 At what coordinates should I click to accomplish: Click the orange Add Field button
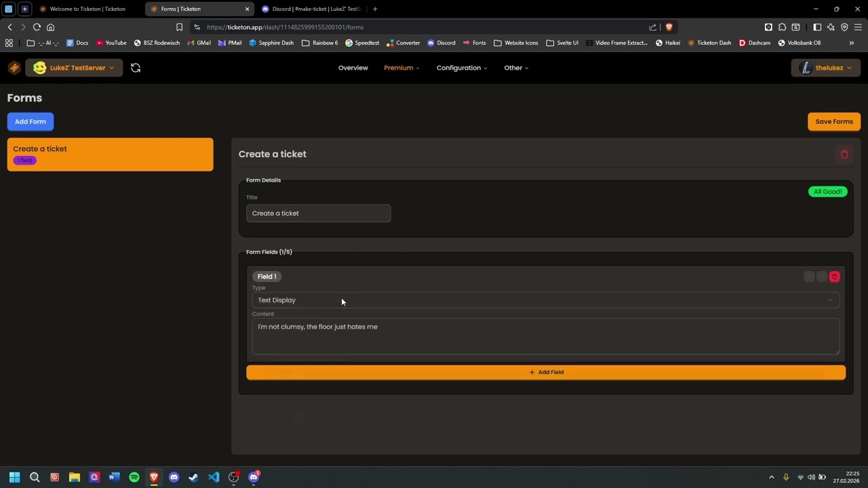coord(546,372)
